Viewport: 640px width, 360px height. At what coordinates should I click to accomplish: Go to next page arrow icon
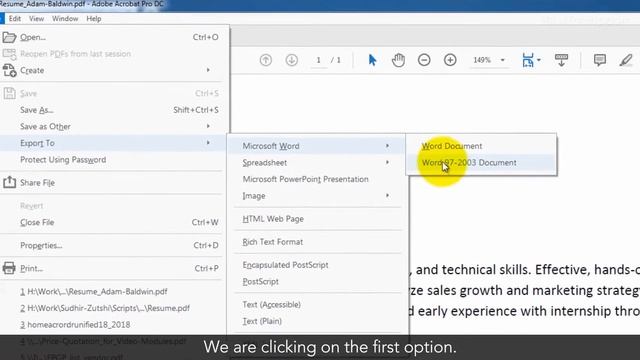pos(291,60)
